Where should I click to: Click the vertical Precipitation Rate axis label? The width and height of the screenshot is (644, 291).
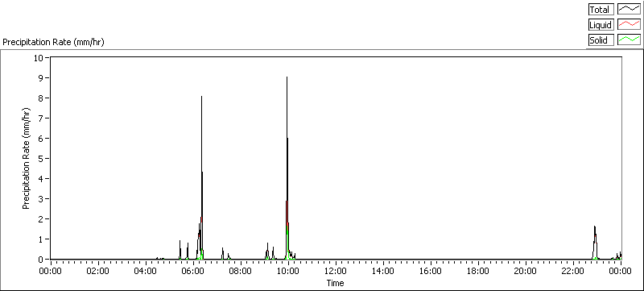click(x=27, y=158)
